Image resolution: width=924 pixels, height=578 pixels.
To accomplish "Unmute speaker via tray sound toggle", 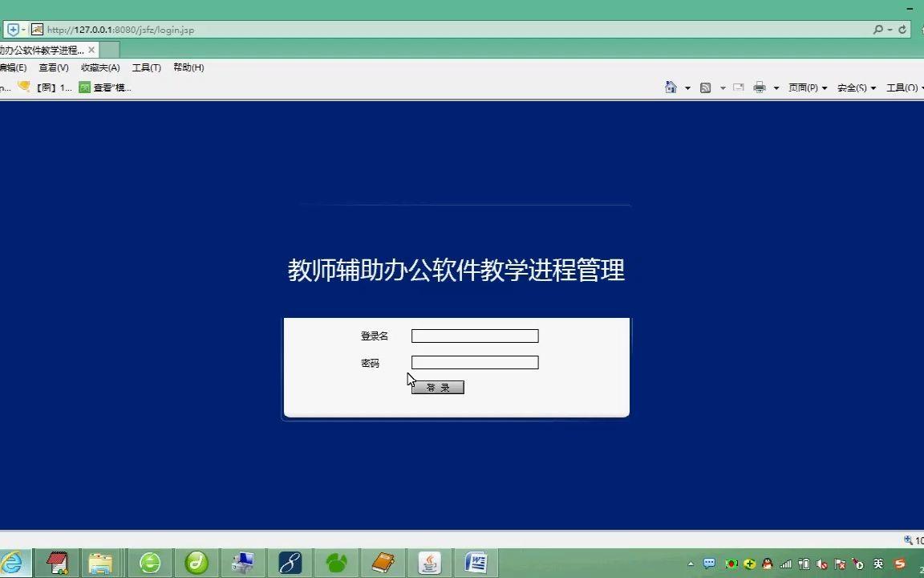I will [x=821, y=564].
